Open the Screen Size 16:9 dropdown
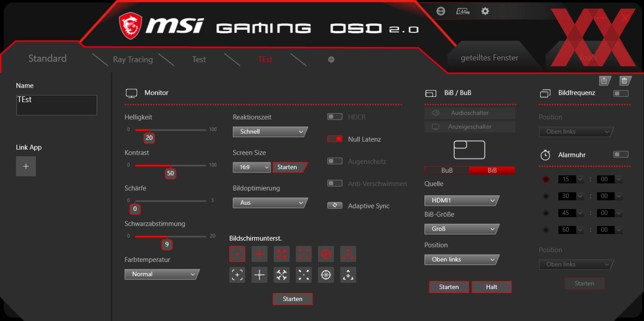Image resolution: width=644 pixels, height=321 pixels. coord(251,167)
